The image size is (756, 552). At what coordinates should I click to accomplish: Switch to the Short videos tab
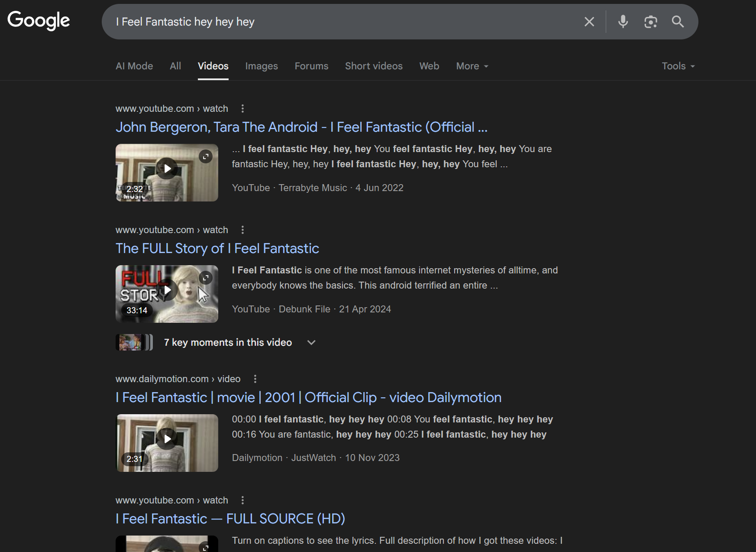click(x=374, y=66)
